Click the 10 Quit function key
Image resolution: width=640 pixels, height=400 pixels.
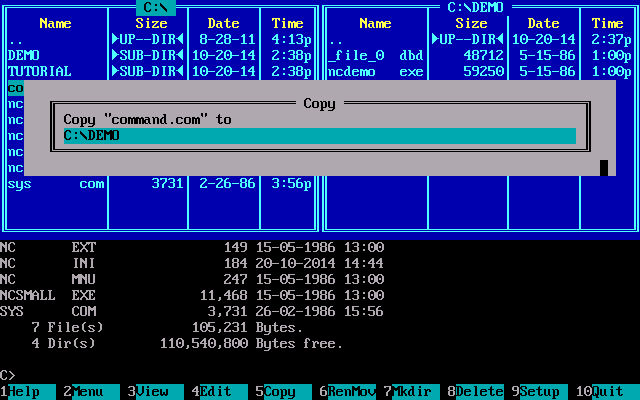click(608, 392)
